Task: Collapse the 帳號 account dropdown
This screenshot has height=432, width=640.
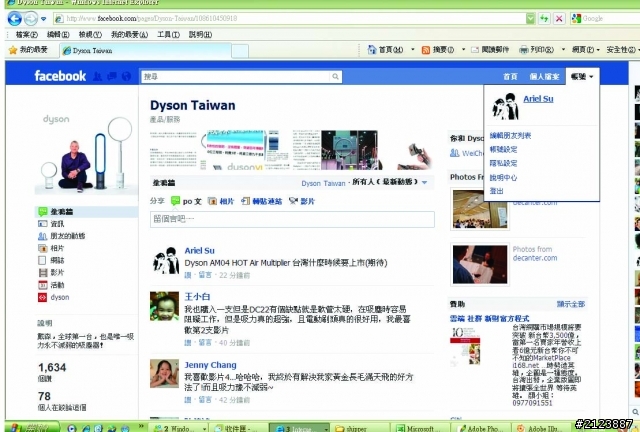Action: tap(582, 76)
